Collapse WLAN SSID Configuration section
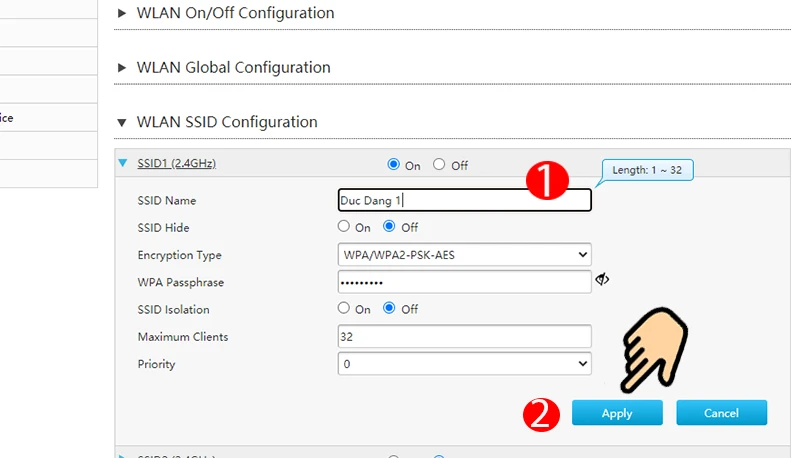 123,122
